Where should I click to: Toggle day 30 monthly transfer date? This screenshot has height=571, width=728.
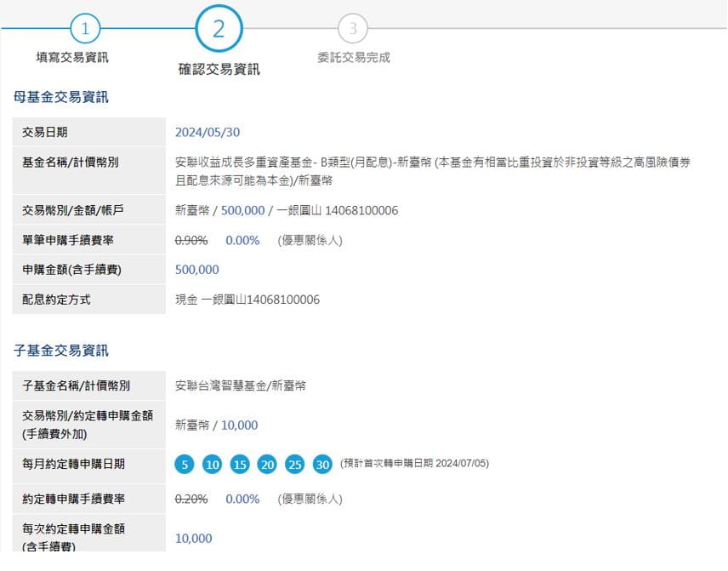322,464
